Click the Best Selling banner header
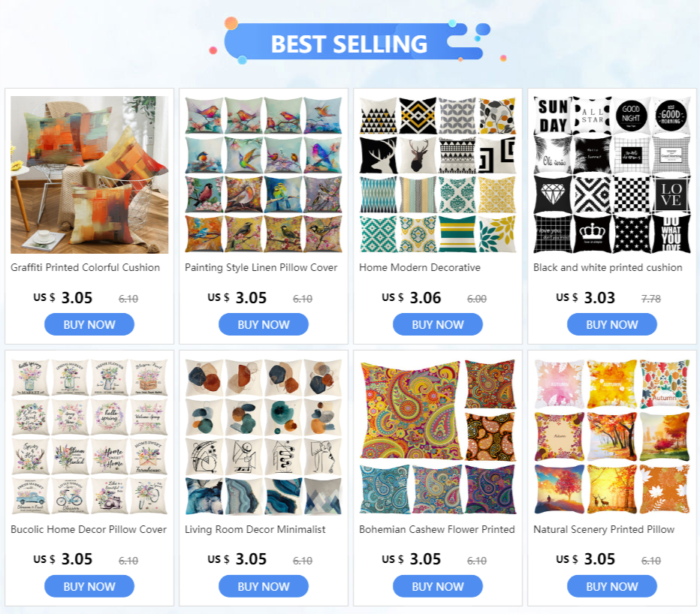This screenshot has width=700, height=614. pos(350,43)
